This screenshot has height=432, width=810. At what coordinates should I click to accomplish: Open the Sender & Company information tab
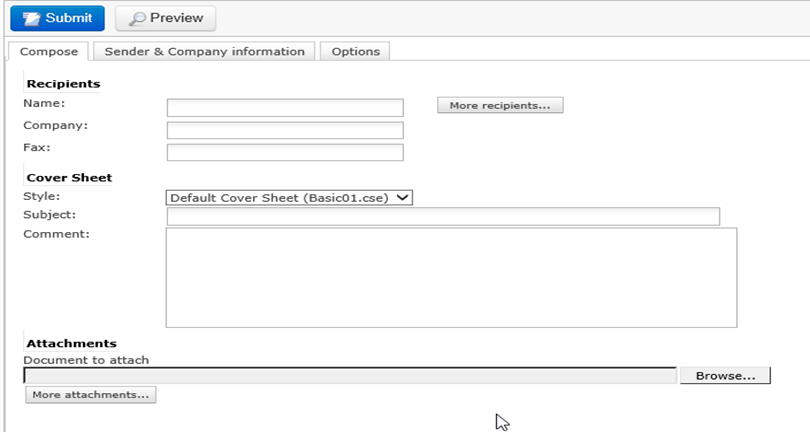coord(205,51)
